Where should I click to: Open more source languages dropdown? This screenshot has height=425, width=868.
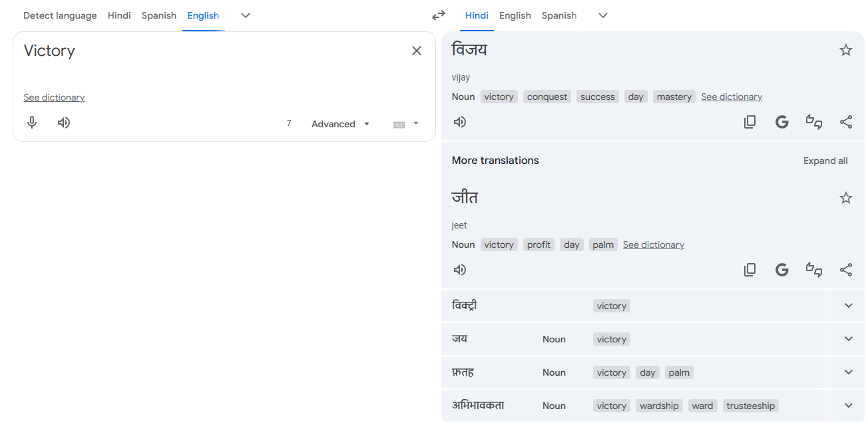[x=246, y=15]
